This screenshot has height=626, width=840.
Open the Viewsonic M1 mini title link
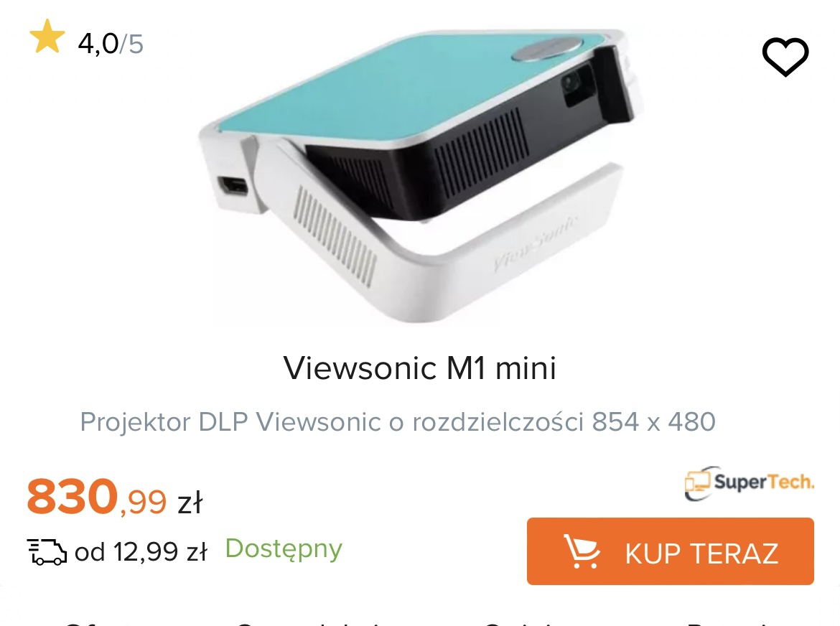pos(420,368)
